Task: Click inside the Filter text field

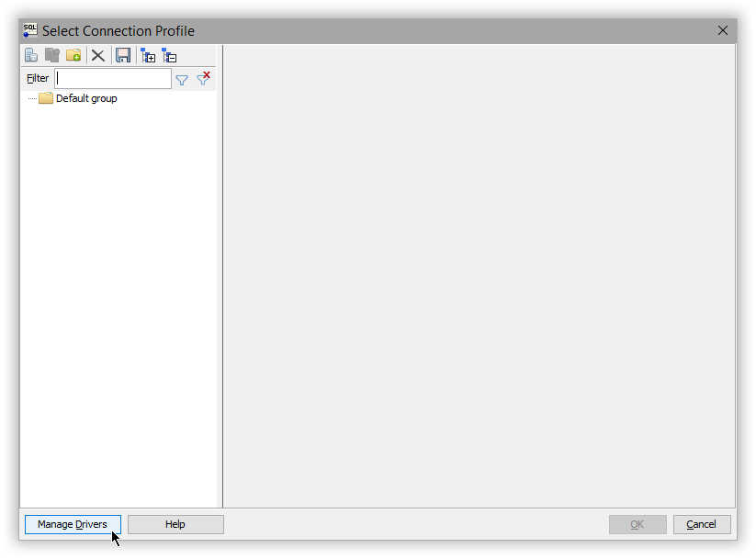Action: [112, 78]
